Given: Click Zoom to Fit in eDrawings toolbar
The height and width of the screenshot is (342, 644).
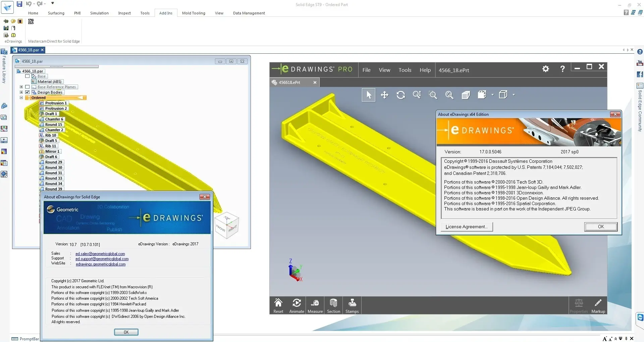Looking at the screenshot, I should pyautogui.click(x=449, y=95).
